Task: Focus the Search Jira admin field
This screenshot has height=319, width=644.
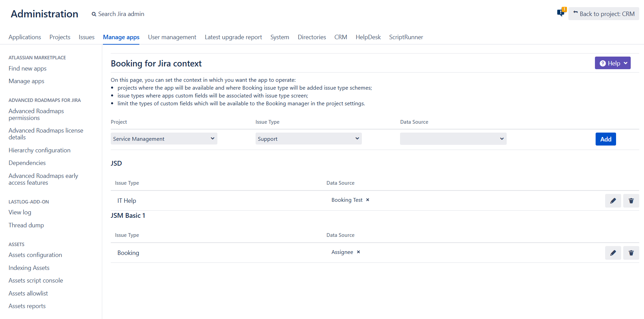Action: [x=121, y=14]
